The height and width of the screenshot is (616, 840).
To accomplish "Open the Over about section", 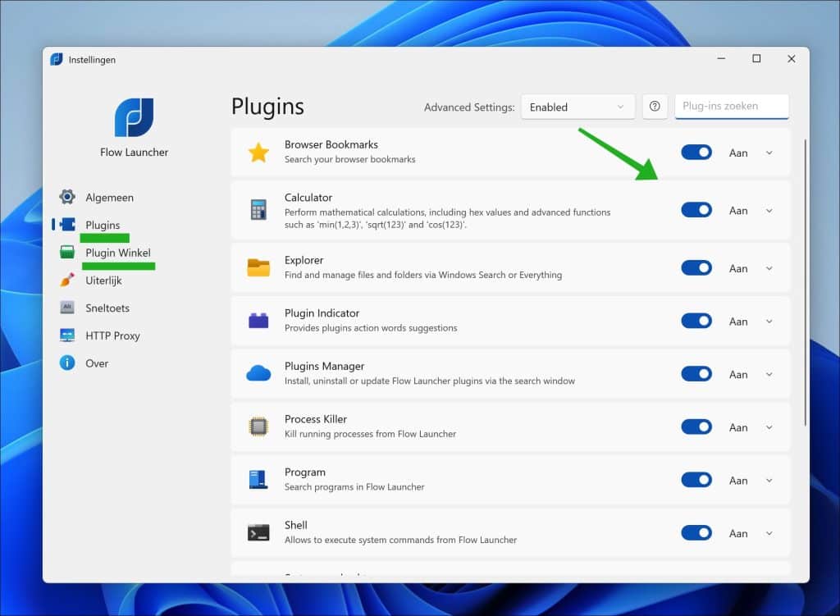I will pyautogui.click(x=97, y=363).
